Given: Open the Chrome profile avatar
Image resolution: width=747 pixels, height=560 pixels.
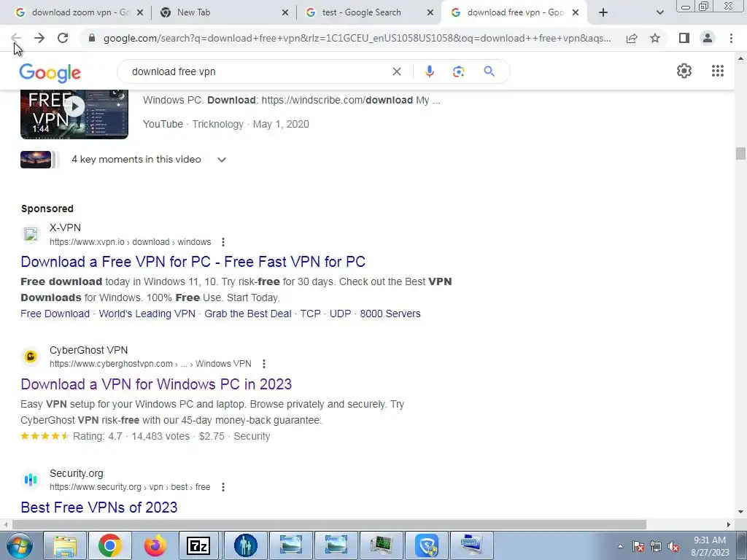Looking at the screenshot, I should 708,38.
